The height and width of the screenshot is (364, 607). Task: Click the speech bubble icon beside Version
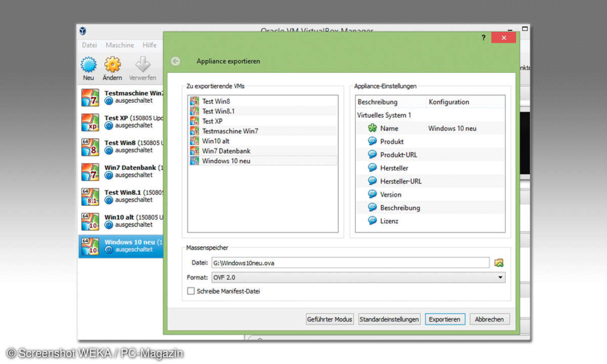click(x=372, y=194)
